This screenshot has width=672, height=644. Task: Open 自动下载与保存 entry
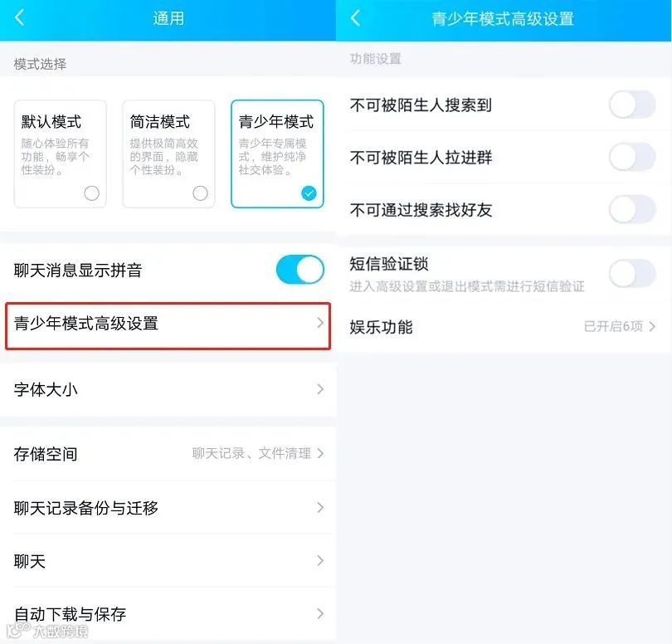pyautogui.click(x=168, y=614)
